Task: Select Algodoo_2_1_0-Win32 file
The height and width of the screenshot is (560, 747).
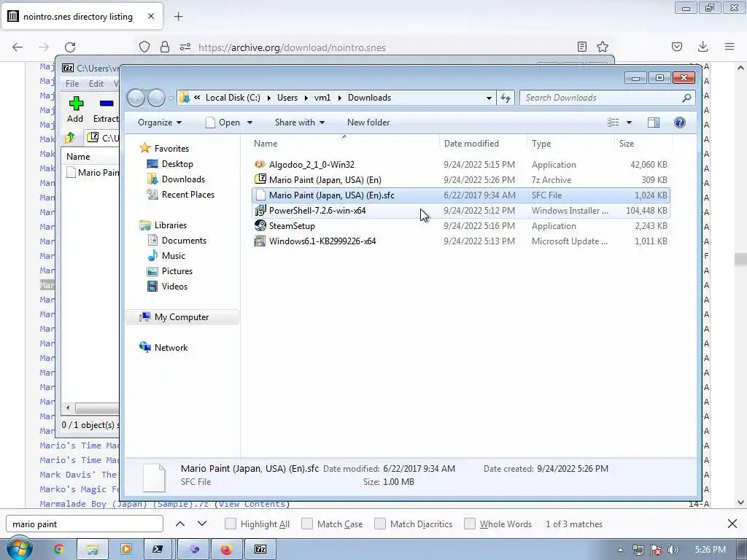Action: click(461, 165)
